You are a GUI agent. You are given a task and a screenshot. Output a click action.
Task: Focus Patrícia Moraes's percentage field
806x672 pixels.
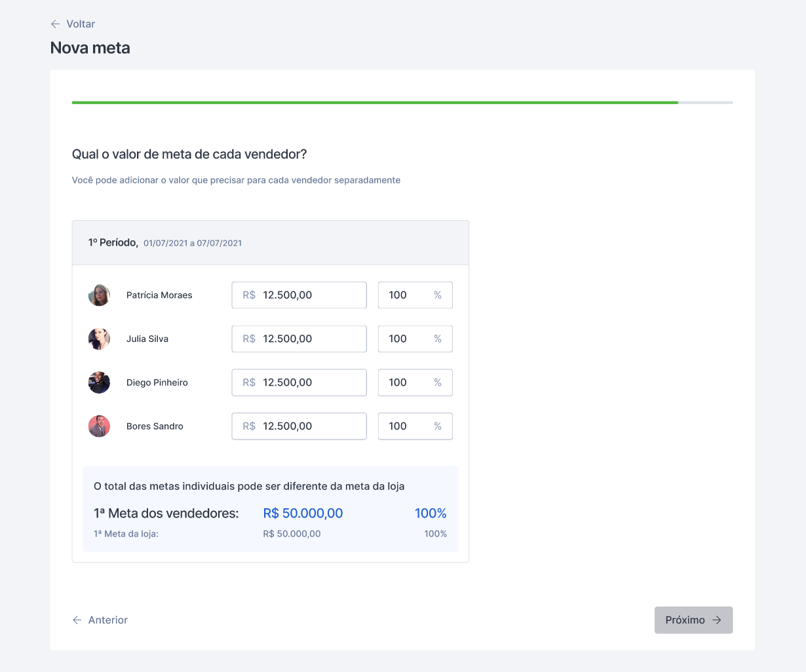tap(406, 295)
